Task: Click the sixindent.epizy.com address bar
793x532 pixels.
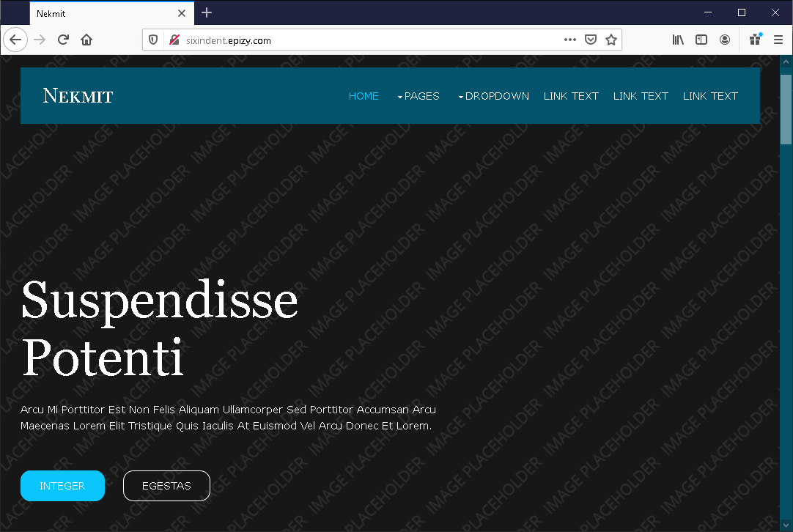Action: (x=366, y=40)
